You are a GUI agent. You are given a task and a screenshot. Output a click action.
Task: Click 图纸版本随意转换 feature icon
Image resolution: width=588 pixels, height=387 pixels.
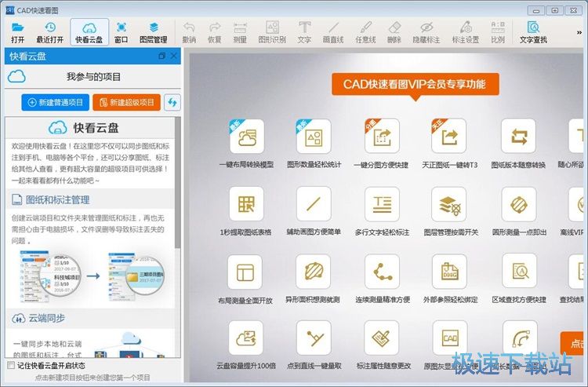coord(519,136)
